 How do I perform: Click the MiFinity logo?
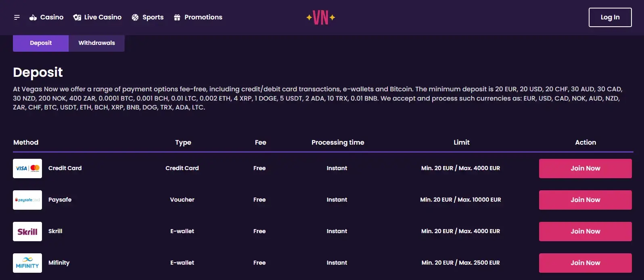[x=27, y=263]
